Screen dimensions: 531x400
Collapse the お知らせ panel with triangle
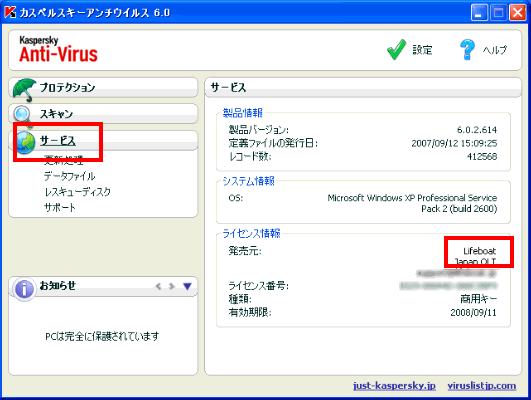click(187, 287)
